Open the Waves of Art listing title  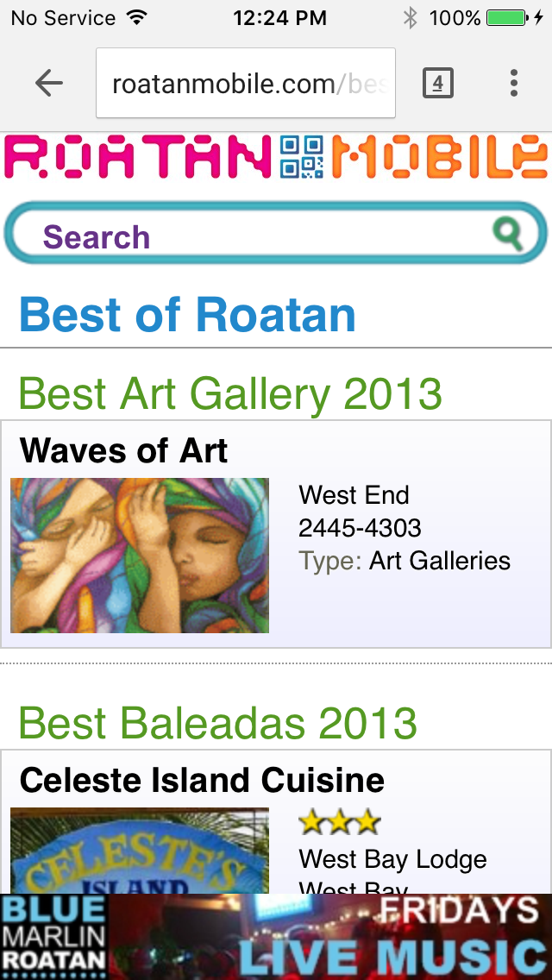[123, 450]
